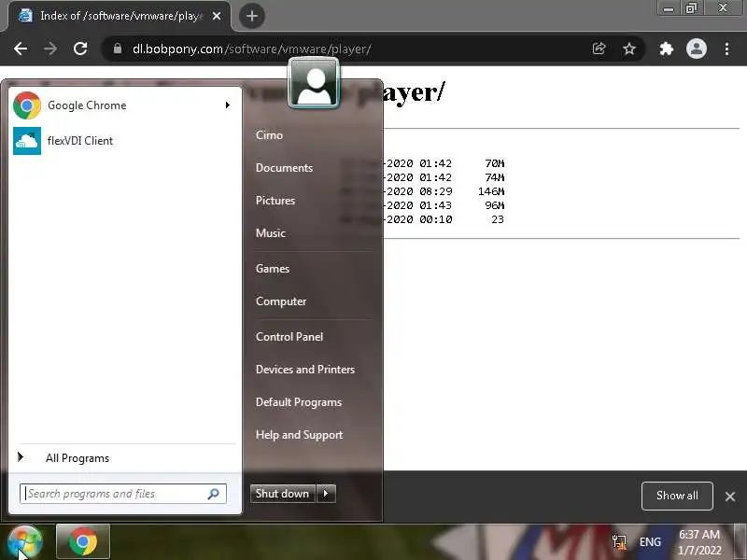Viewport: 747px width, 560px height.
Task: Open Music from Start menu
Action: tap(271, 233)
